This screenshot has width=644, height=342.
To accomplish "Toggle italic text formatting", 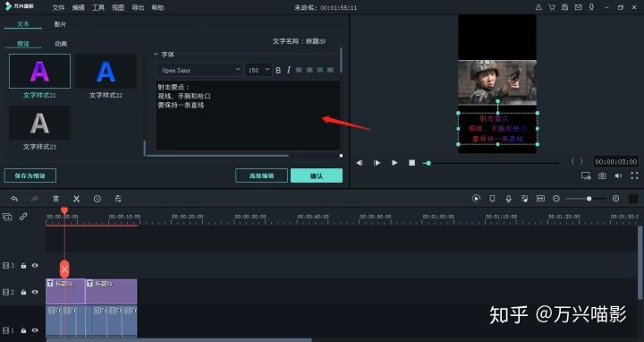I will tap(289, 71).
